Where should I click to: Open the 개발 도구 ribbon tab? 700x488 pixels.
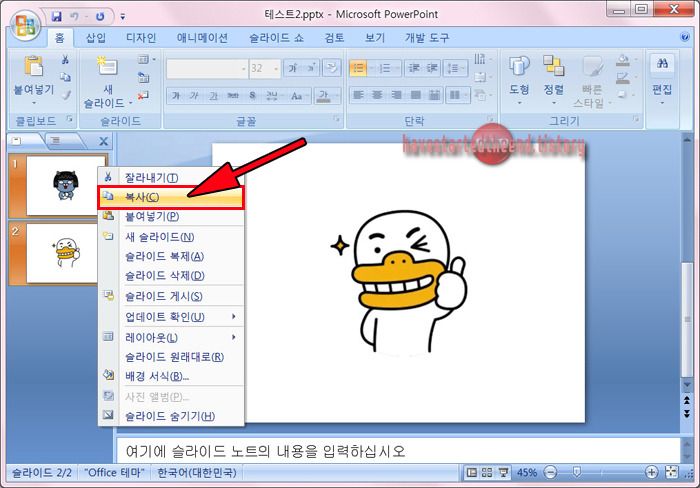(x=427, y=38)
